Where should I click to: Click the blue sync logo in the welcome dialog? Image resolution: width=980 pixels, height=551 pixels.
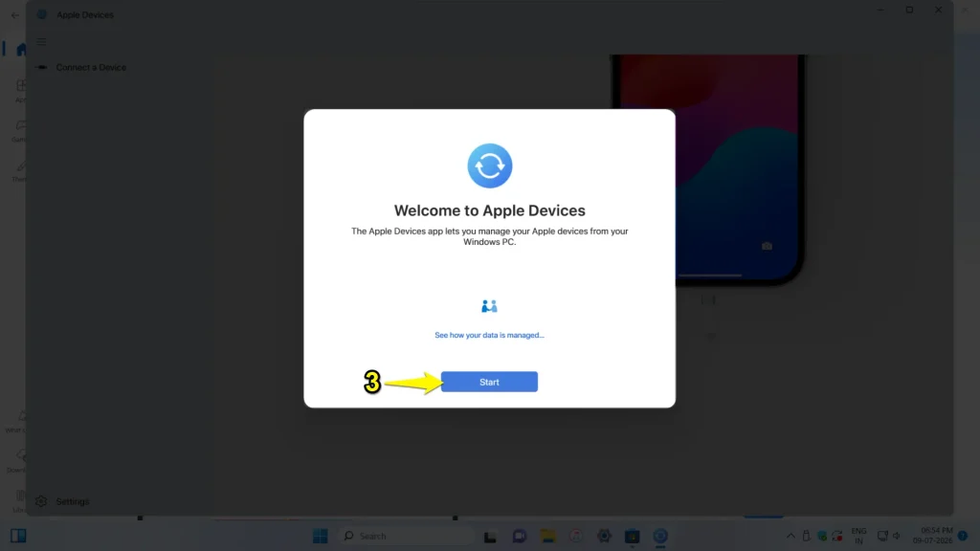489,165
